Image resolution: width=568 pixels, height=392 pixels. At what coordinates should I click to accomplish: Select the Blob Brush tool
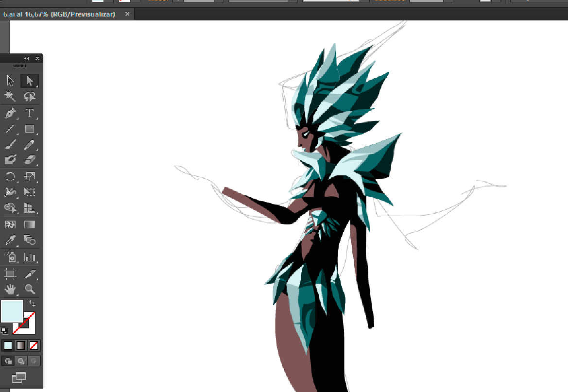point(10,159)
